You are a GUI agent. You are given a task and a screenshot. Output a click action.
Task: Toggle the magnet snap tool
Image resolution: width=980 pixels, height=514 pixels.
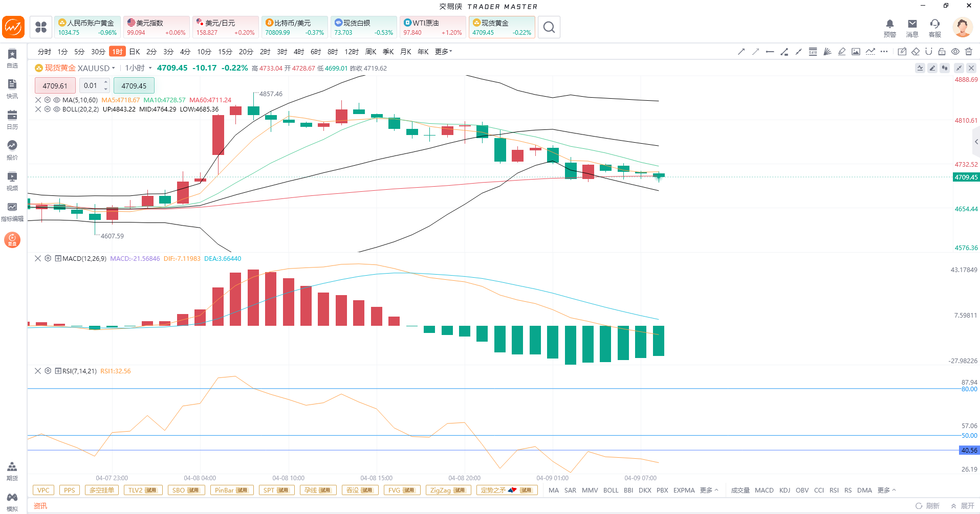click(x=929, y=52)
